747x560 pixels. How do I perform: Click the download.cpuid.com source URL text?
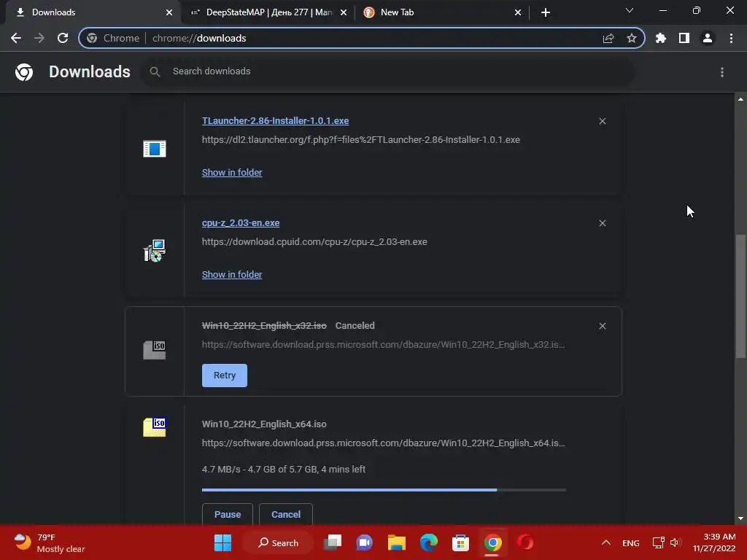pos(314,242)
